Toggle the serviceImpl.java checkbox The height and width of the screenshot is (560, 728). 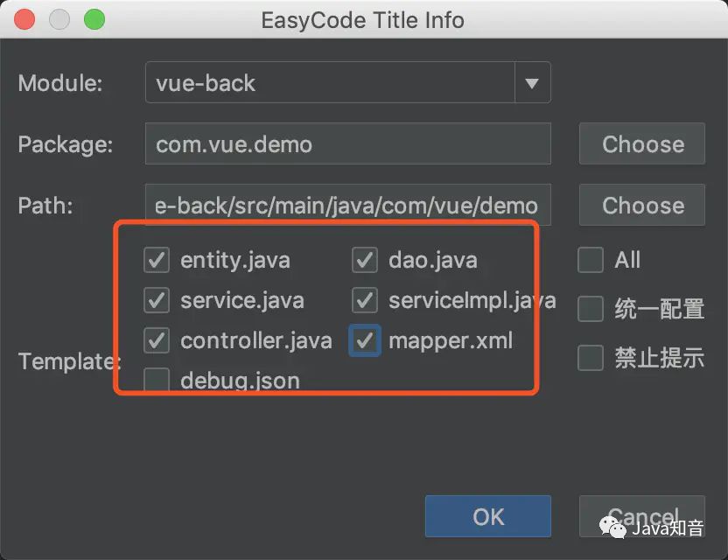pyautogui.click(x=365, y=300)
